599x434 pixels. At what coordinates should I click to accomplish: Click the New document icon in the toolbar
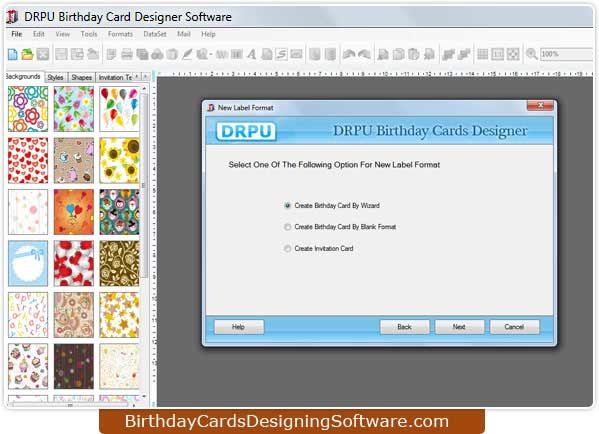pos(12,54)
